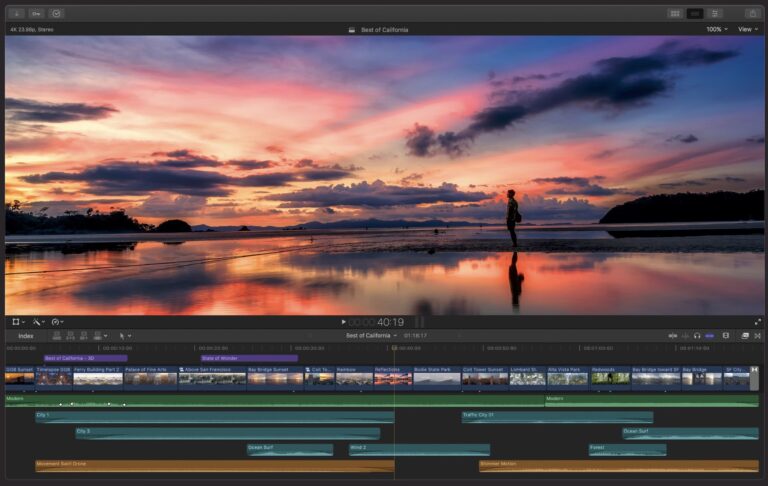This screenshot has width=768, height=486.
Task: Select the Reflections clip thumbnail
Action: [x=393, y=378]
